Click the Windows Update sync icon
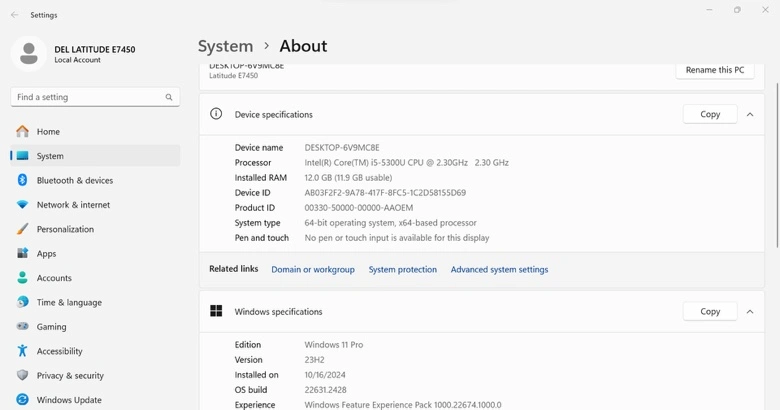The width and height of the screenshot is (780, 410). coord(22,400)
